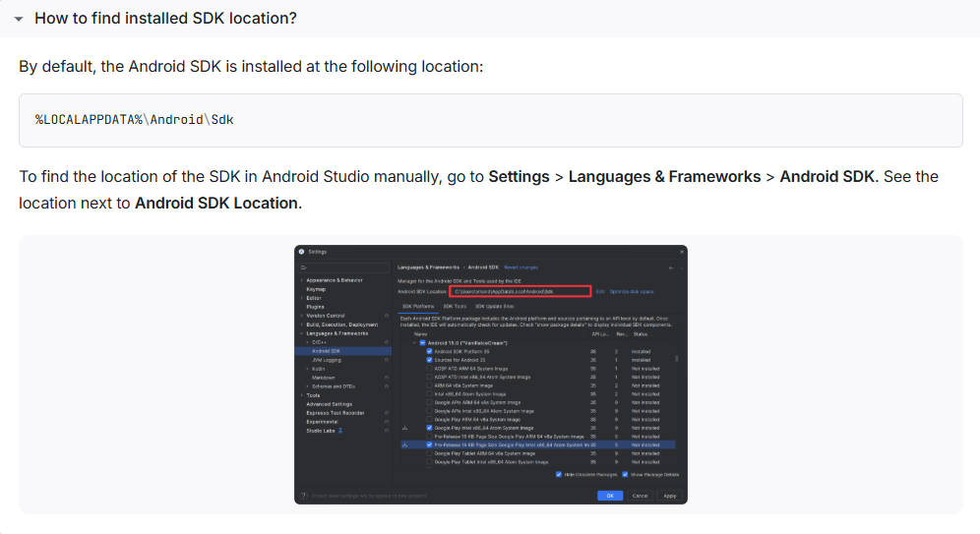Click the Android SDK Location path field
This screenshot has height=534, width=980.
(x=520, y=291)
